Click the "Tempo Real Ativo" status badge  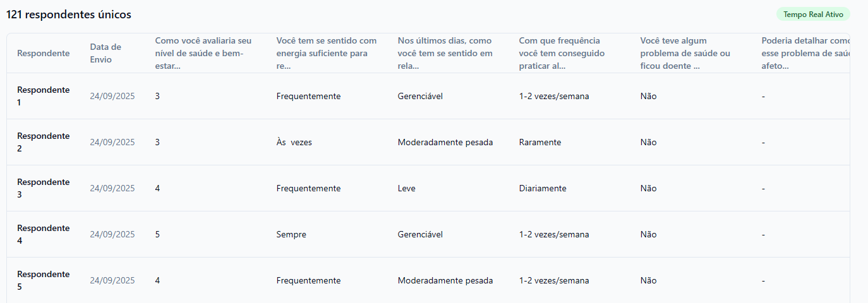pyautogui.click(x=813, y=15)
